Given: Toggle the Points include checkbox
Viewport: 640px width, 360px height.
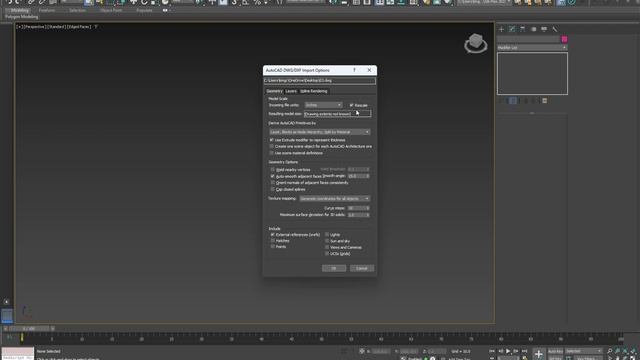Looking at the screenshot, I should pos(273,247).
